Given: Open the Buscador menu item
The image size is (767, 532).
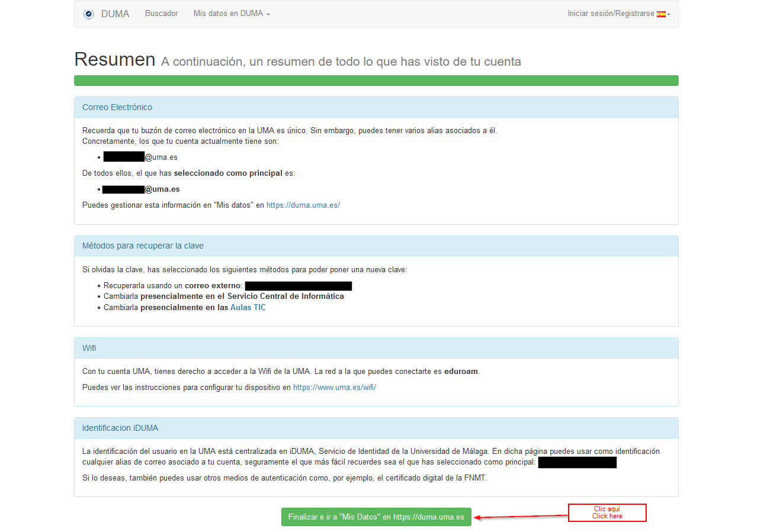Looking at the screenshot, I should point(161,14).
